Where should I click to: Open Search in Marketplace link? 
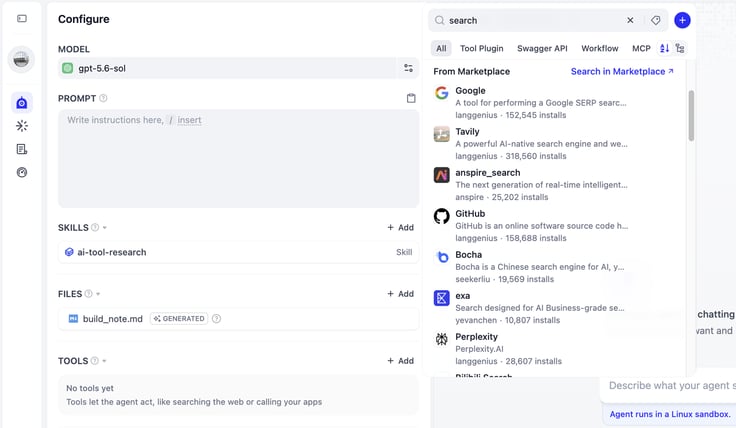pyautogui.click(x=622, y=71)
